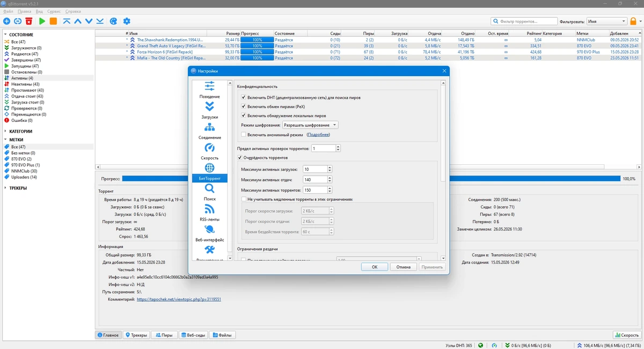644x349 pixels.
Task: Switch to the Веб-сиды bottom tab
Action: tap(193, 335)
